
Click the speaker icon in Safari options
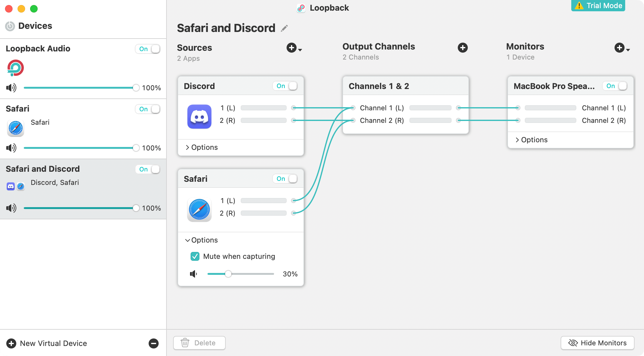coord(193,274)
